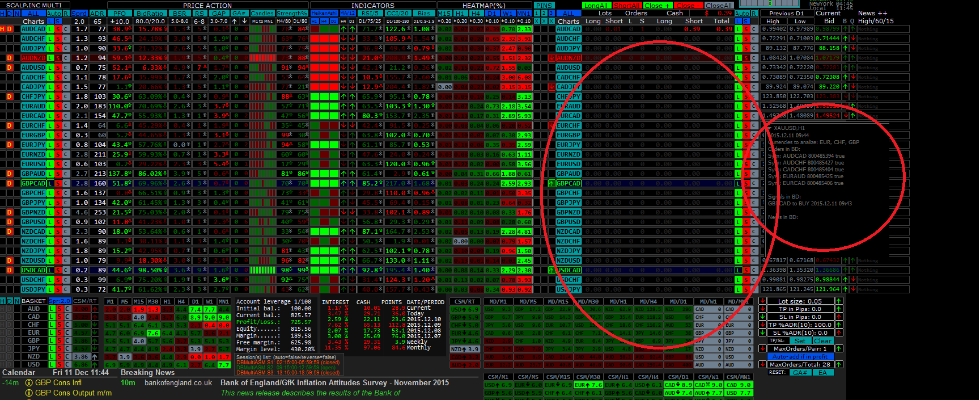Select the BidRatio column header
Image resolution: width=980 pixels, height=400 pixels.
(150, 13)
